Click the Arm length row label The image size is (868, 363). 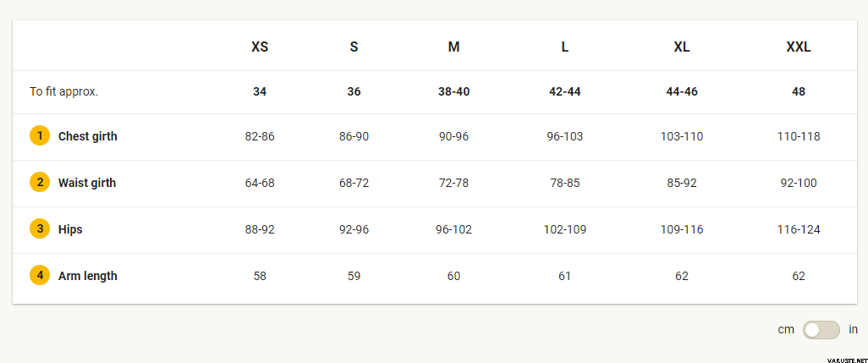click(87, 276)
